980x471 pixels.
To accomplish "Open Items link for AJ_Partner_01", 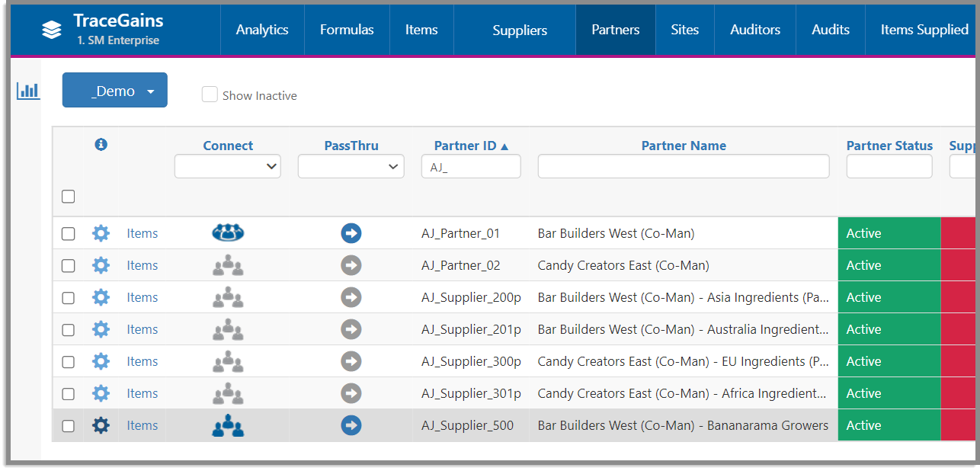I will pos(143,233).
